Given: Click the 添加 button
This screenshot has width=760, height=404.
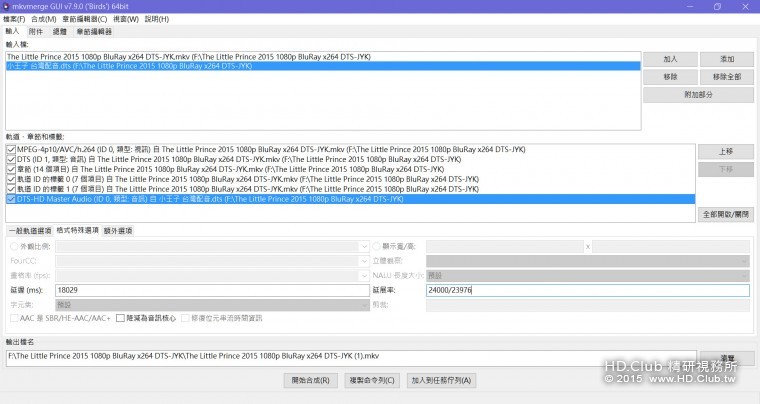Looking at the screenshot, I should [x=727, y=59].
